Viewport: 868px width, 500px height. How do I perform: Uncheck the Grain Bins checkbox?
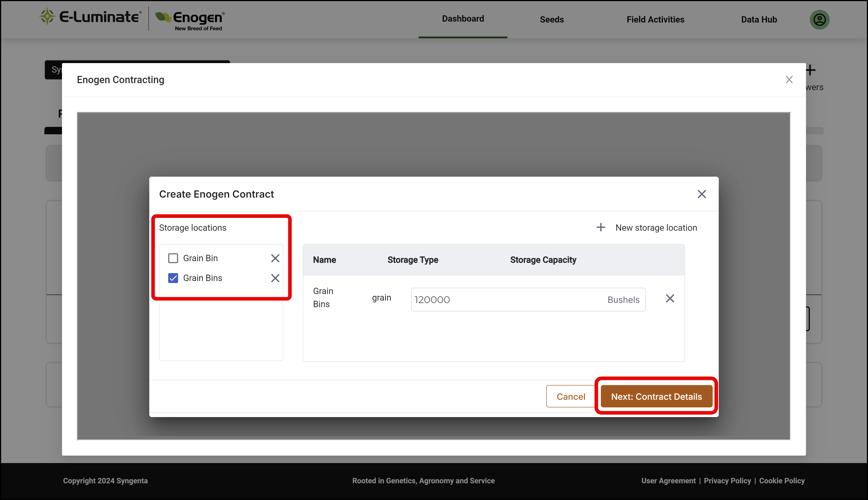pyautogui.click(x=173, y=278)
